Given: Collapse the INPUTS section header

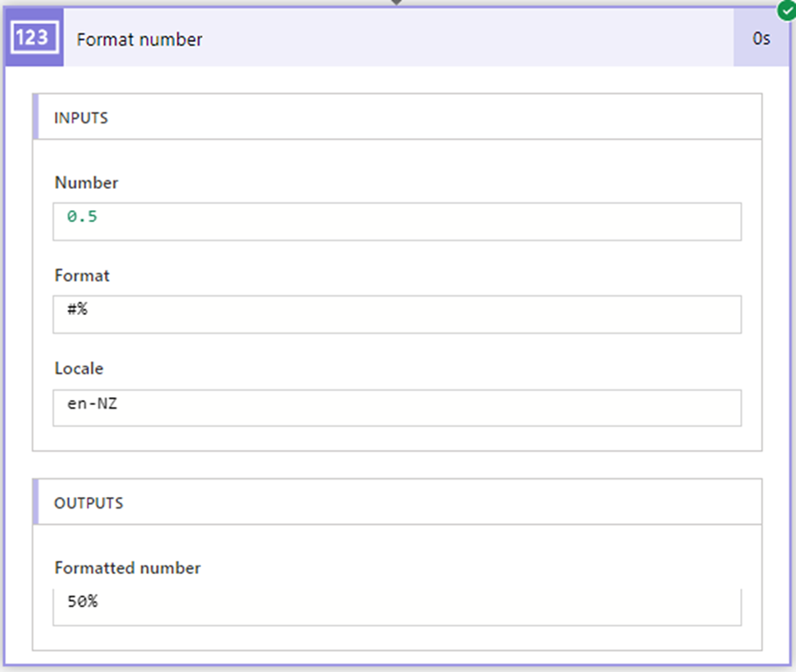Looking at the screenshot, I should click(x=396, y=117).
